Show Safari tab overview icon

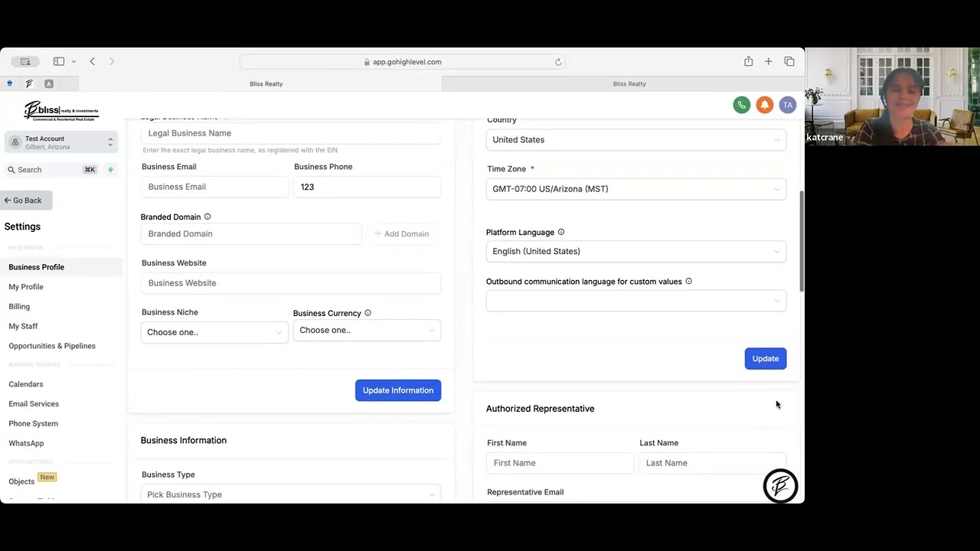(789, 61)
